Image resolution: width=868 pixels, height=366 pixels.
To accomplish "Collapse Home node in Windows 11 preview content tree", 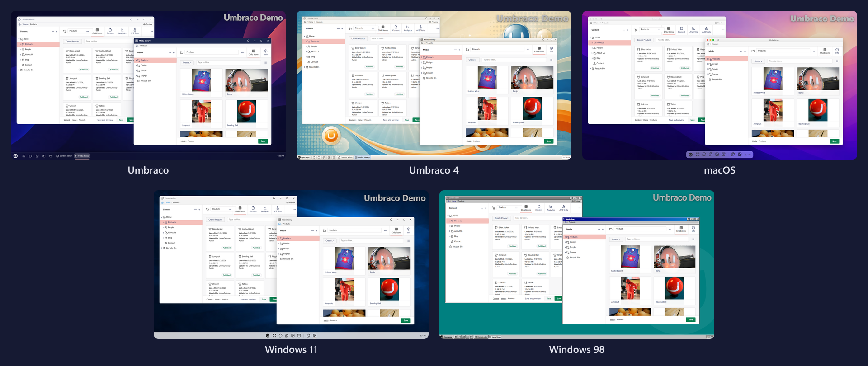I will 162,217.
